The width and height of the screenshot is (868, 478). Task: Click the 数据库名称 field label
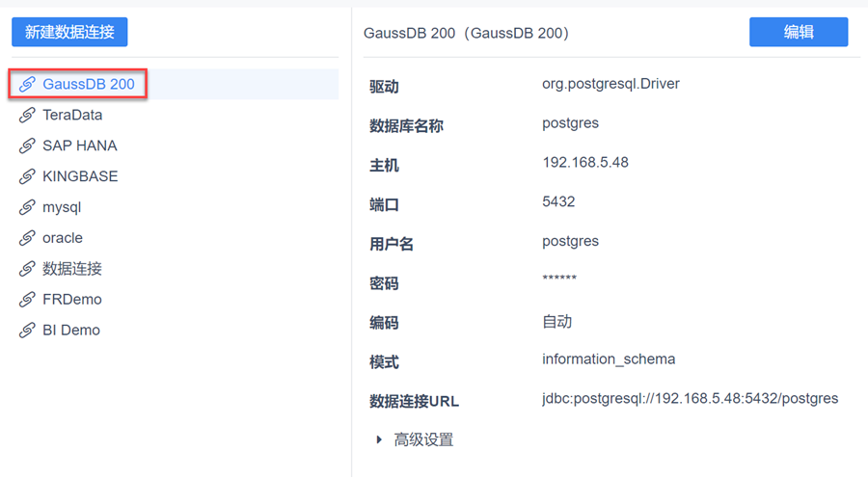[x=406, y=126]
